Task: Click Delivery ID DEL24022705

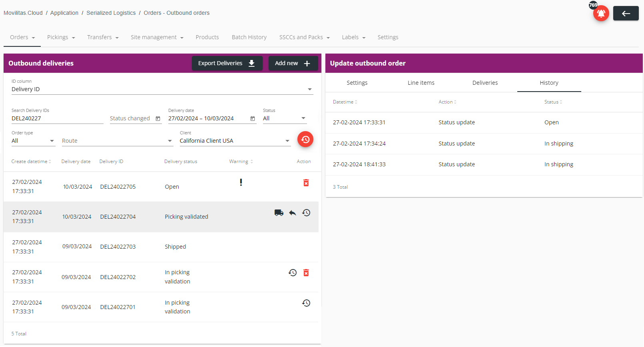Action: click(x=118, y=187)
